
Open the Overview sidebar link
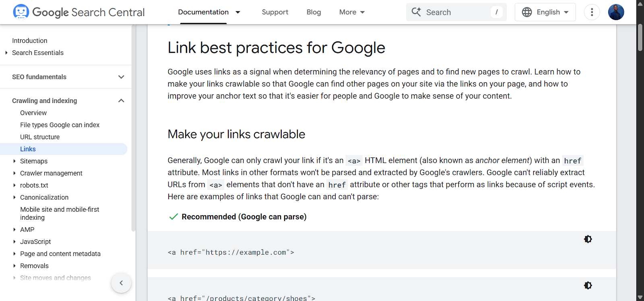coord(33,113)
